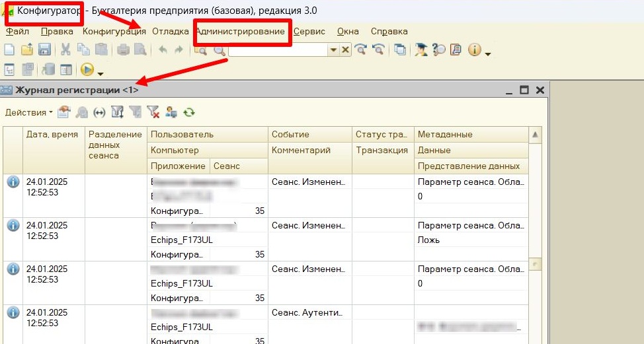
Task: Click the Print preview icon
Action: tap(140, 50)
